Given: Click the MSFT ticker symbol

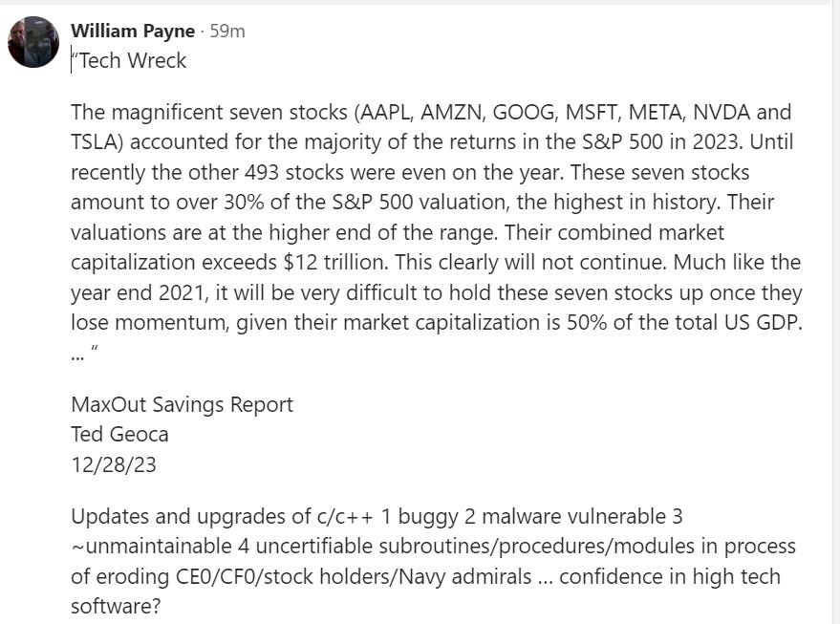Looking at the screenshot, I should [x=593, y=112].
